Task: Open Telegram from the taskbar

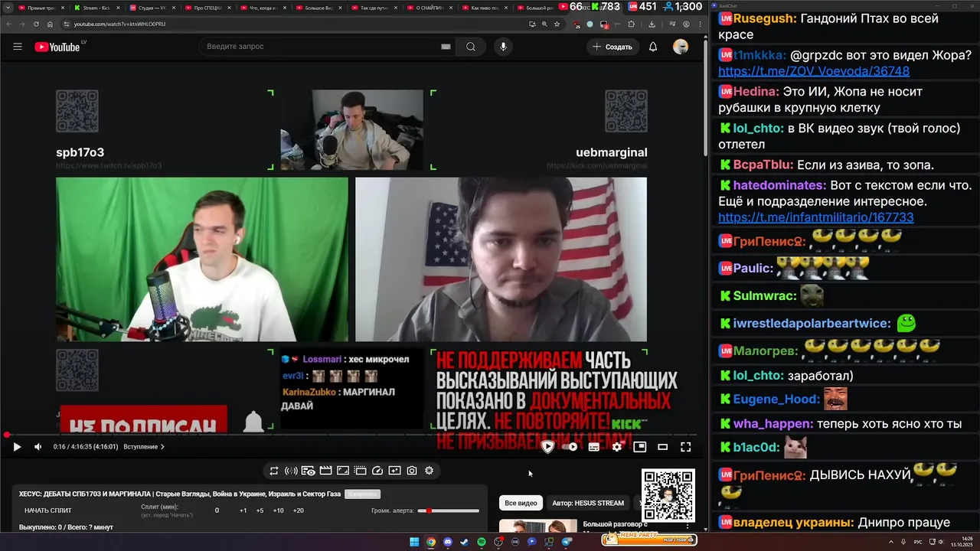Action: coord(567,542)
